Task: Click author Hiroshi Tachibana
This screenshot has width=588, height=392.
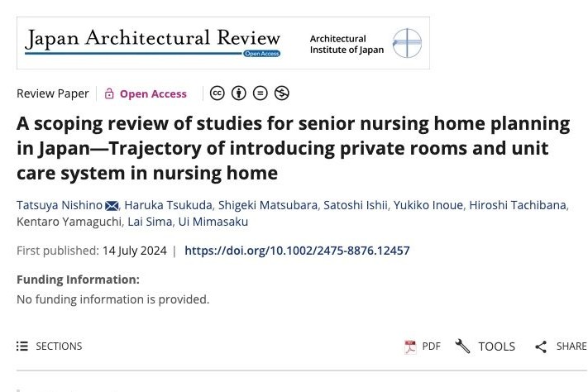Action: click(518, 205)
